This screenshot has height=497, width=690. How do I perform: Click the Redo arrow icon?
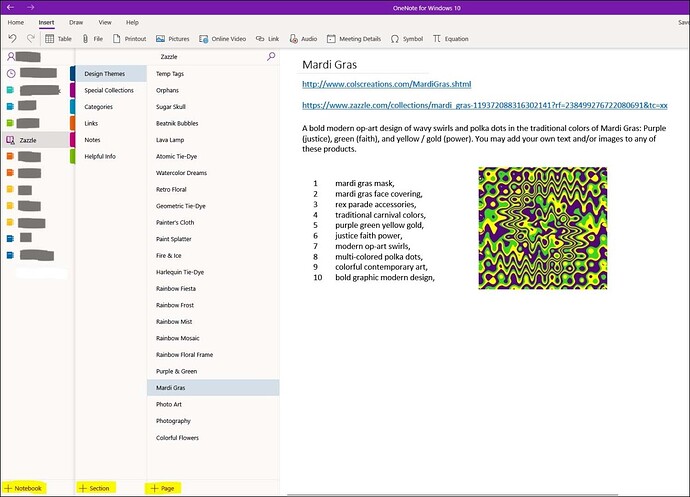30,39
